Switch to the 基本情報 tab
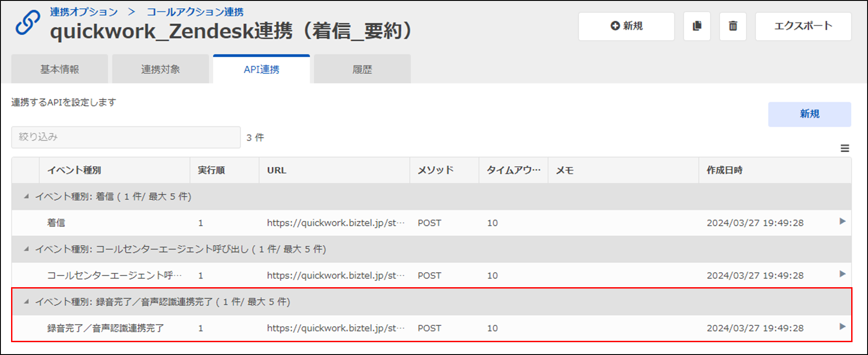The height and width of the screenshot is (355, 868). tap(60, 69)
